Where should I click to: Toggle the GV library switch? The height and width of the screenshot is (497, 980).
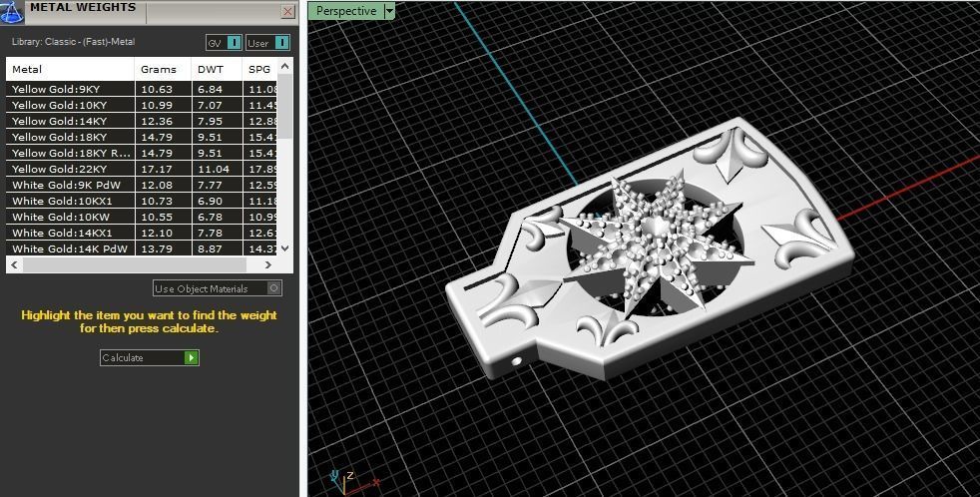click(x=224, y=43)
